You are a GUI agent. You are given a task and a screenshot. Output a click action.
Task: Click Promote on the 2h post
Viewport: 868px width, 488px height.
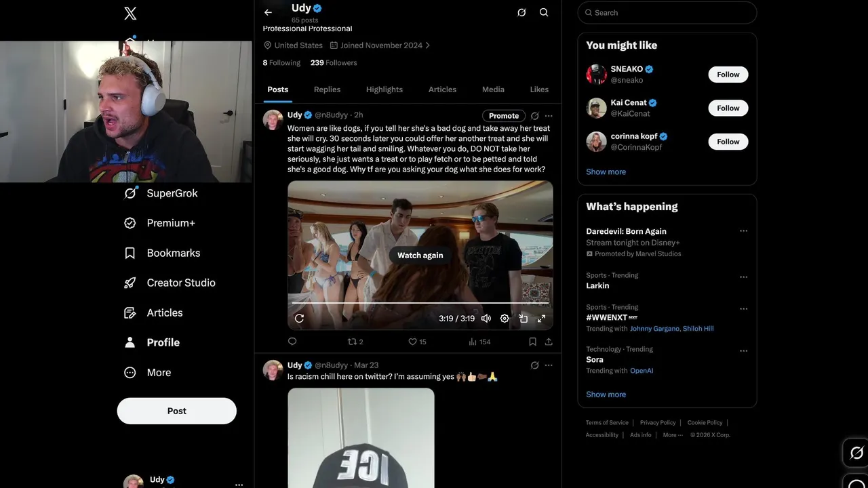point(504,116)
